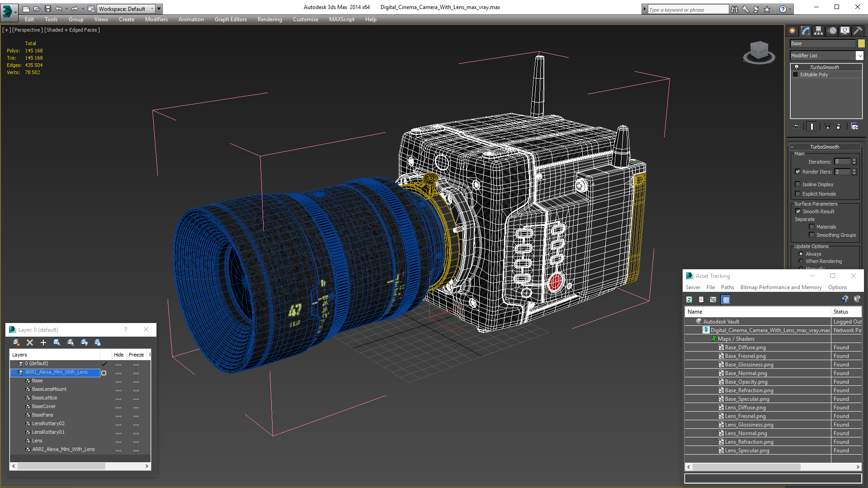
Task: Refresh the Asset Tracking list
Action: pyautogui.click(x=689, y=300)
